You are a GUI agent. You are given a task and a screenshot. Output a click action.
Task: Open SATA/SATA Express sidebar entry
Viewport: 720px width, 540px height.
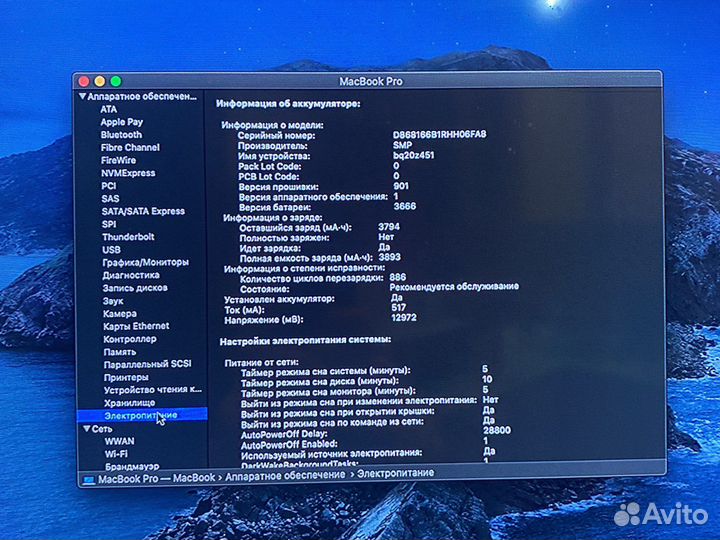pos(143,211)
